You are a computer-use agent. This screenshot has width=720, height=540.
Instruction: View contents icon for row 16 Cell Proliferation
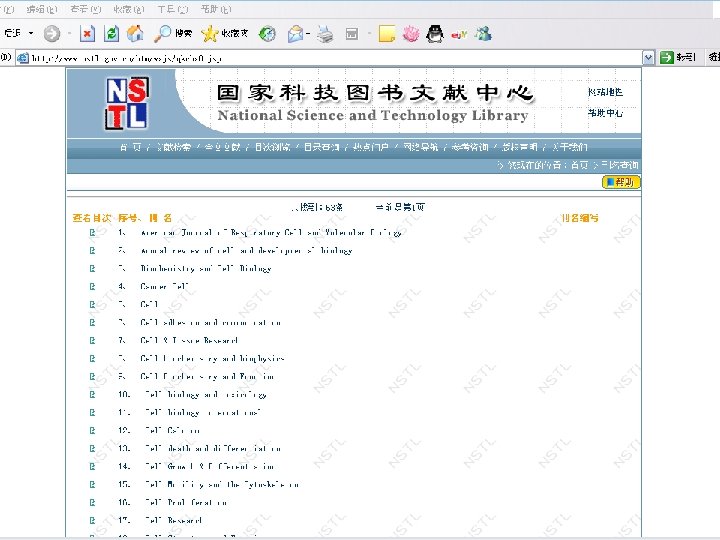click(x=92, y=502)
